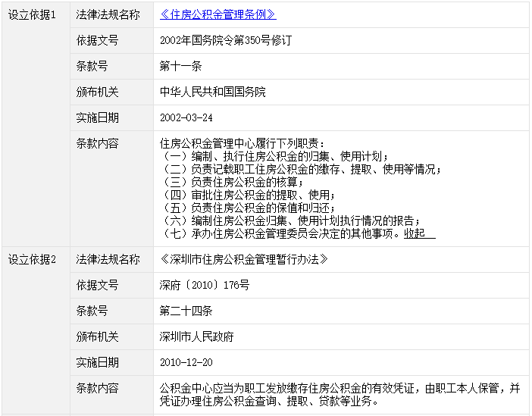
Task: Click the 深圳市人民政府 issuing authority cell
Action: (196, 336)
